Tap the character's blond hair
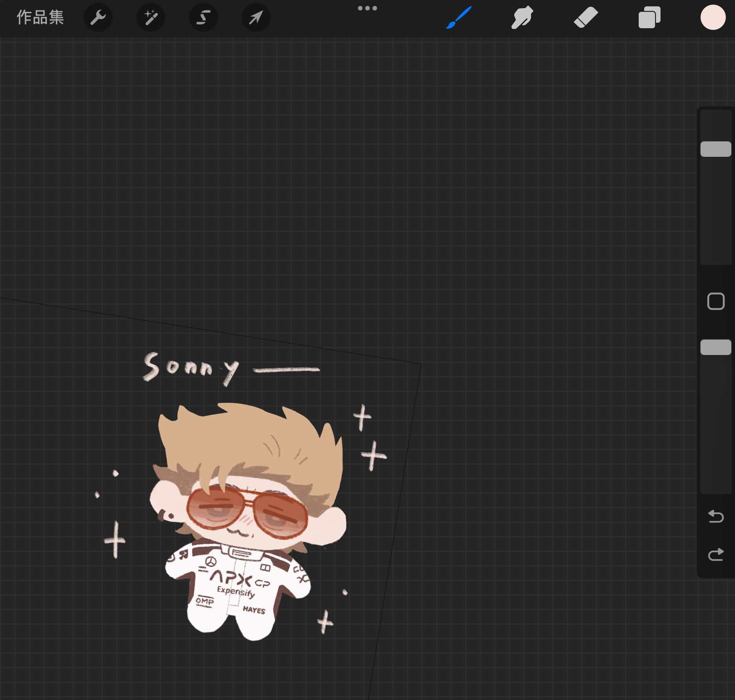735x700 pixels. tap(250, 436)
